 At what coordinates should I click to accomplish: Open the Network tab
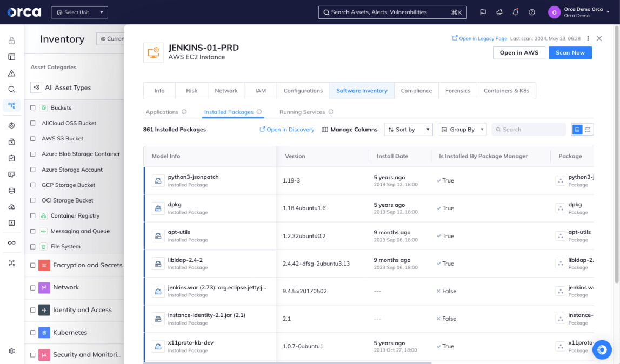[x=226, y=91]
